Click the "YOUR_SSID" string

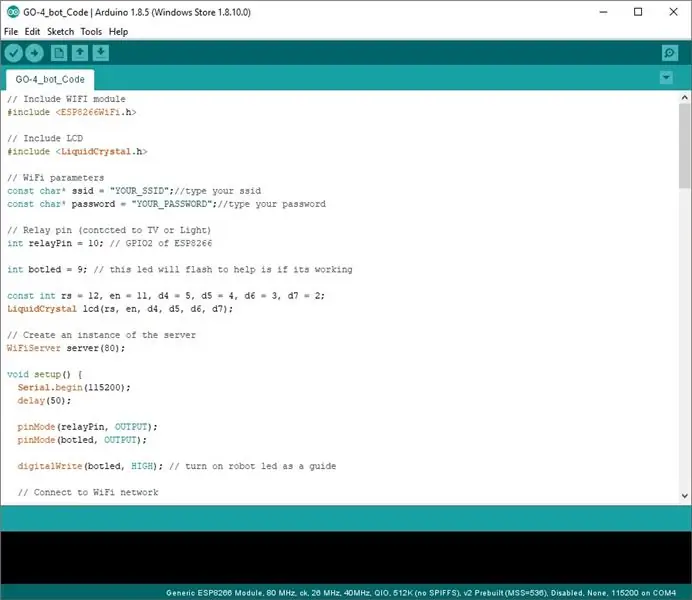(139, 191)
